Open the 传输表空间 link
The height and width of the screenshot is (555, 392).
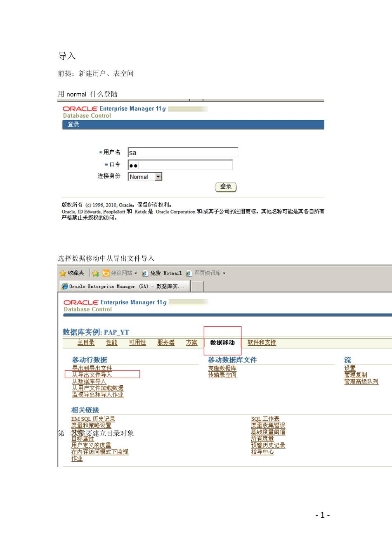click(222, 375)
